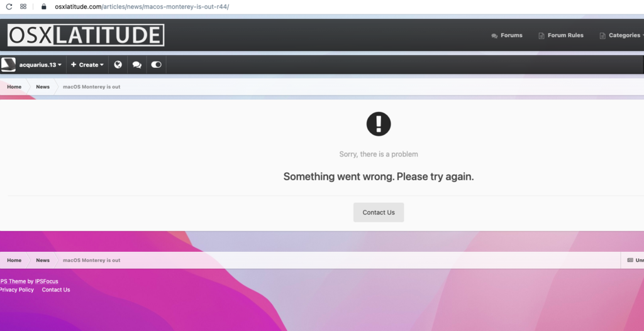The width and height of the screenshot is (644, 331).
Task: Open Forums in the top navigation
Action: pos(507,35)
